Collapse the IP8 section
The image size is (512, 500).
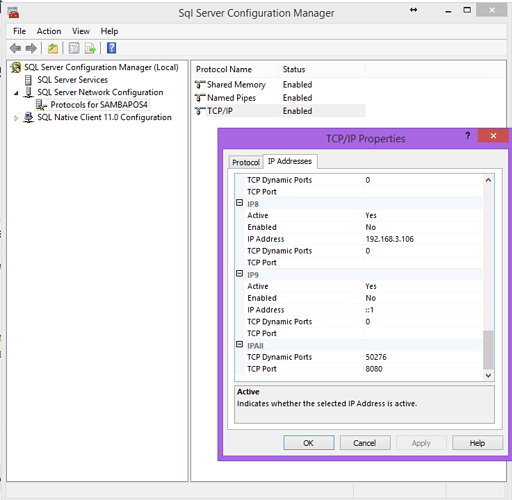239,203
